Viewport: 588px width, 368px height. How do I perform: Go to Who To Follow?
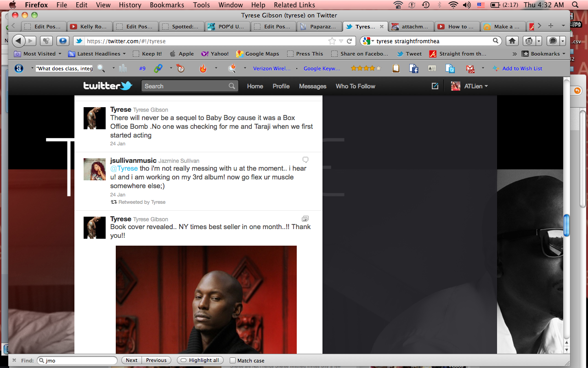click(x=355, y=86)
